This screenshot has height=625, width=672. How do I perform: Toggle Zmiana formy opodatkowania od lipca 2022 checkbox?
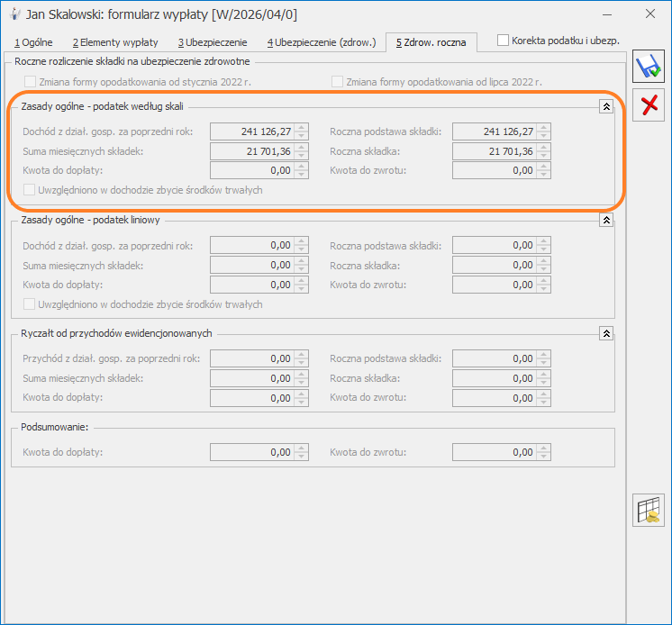(x=338, y=82)
